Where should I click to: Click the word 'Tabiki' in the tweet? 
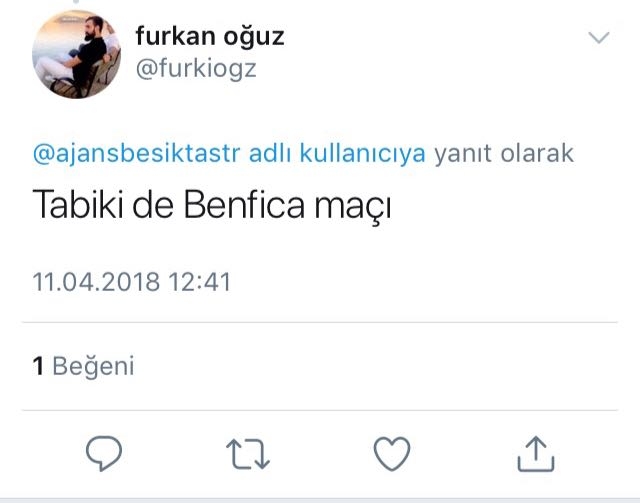(78, 206)
